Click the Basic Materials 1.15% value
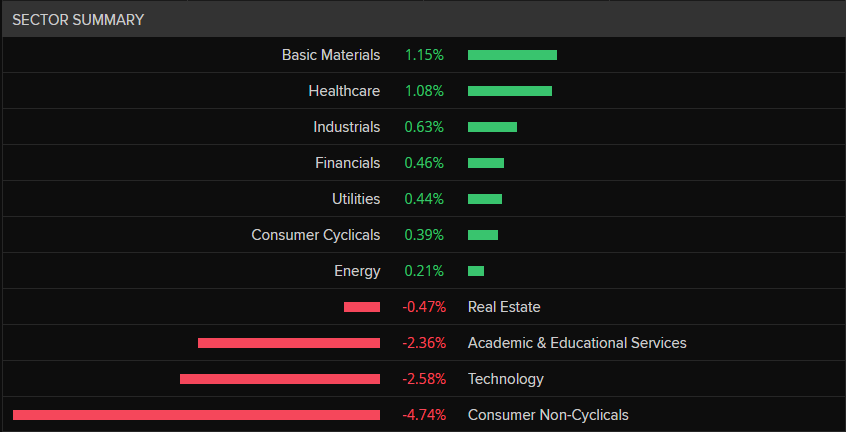 pyautogui.click(x=423, y=55)
